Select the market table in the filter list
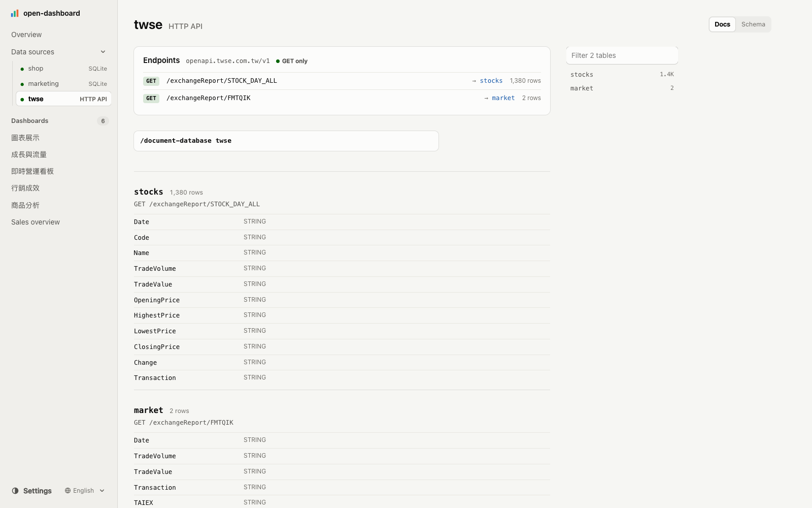Screen dimensions: 812x508 (622, 88)
